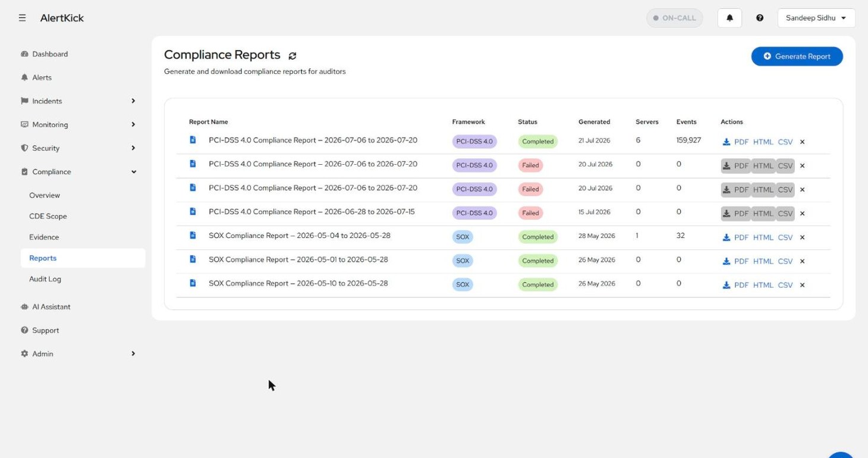This screenshot has height=458, width=868.
Task: Click the Dashboard sidebar icon
Action: coord(24,54)
